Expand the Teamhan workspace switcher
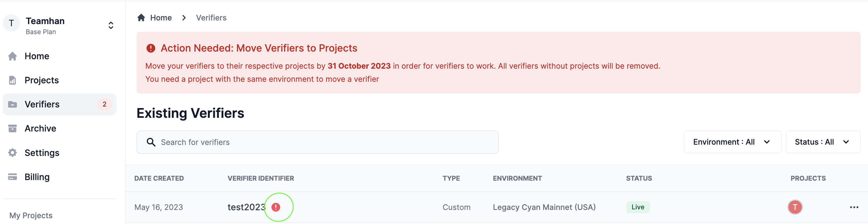 point(111,26)
